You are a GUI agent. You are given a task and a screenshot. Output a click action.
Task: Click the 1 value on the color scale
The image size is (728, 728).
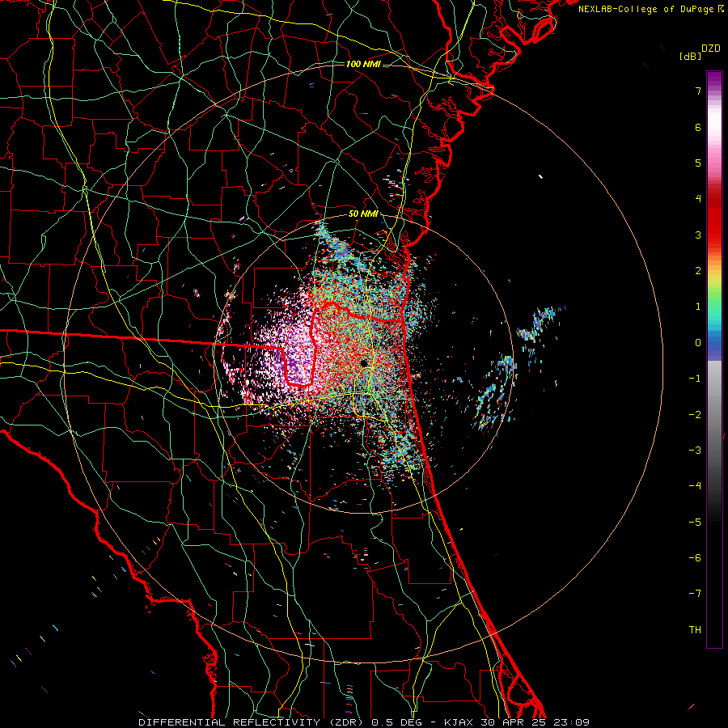pos(698,307)
